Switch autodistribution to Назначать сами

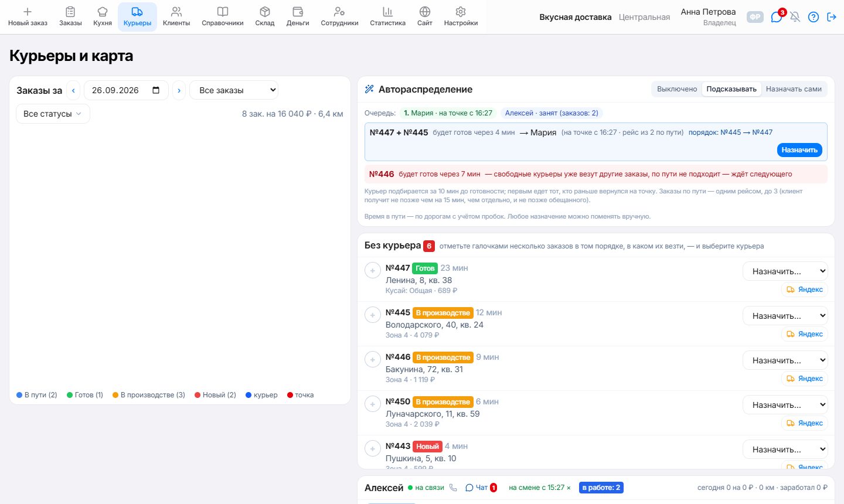[794, 89]
